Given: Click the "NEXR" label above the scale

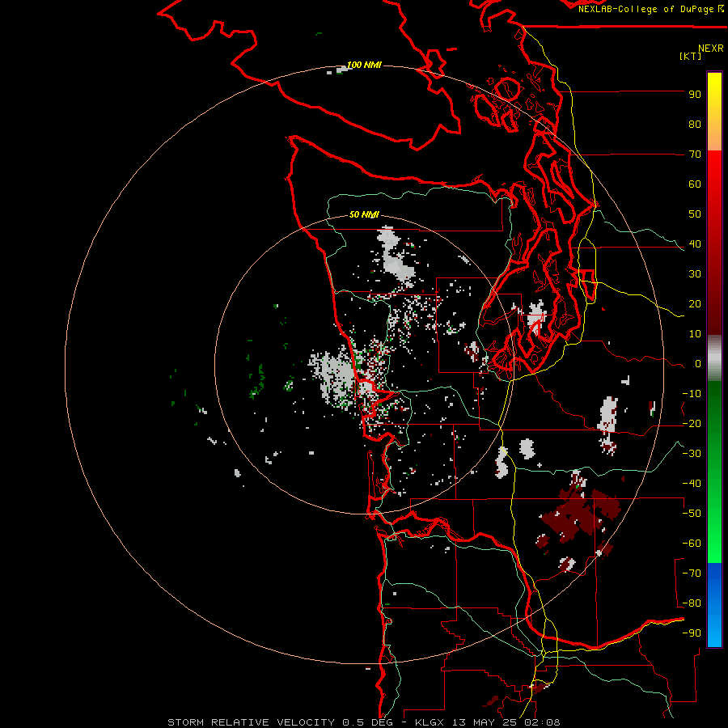Looking at the screenshot, I should (x=711, y=49).
